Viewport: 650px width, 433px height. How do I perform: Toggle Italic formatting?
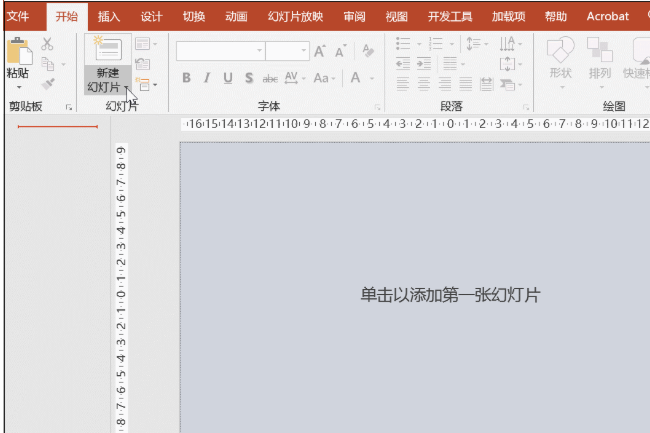[x=206, y=77]
